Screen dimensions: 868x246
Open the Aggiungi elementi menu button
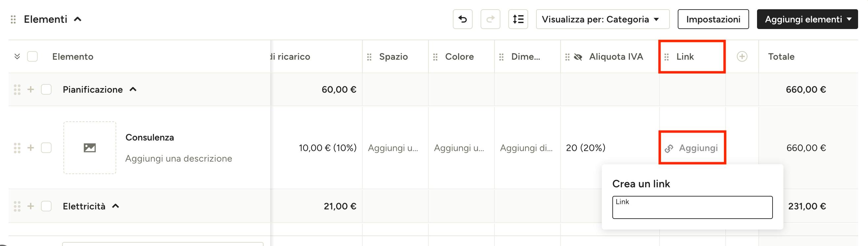pyautogui.click(x=807, y=19)
